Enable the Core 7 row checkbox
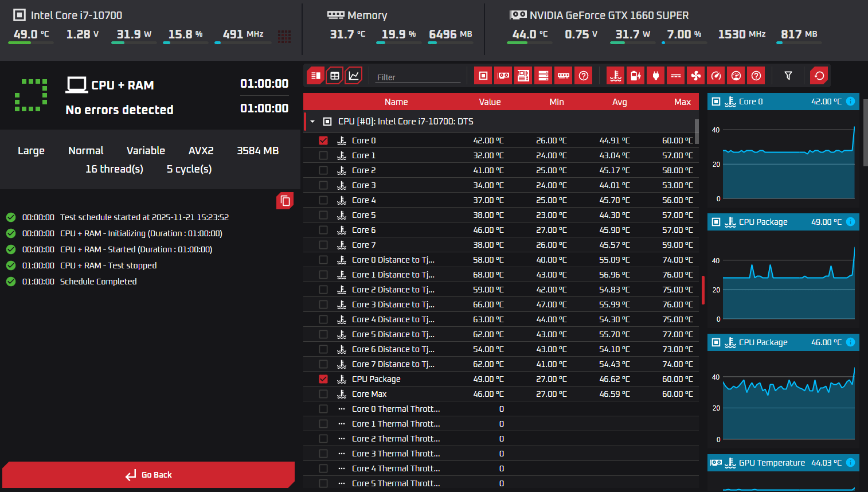 coord(323,245)
